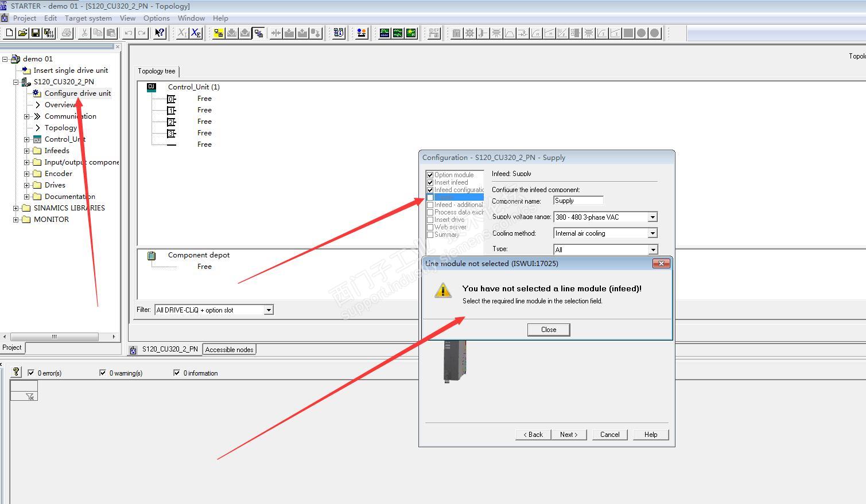Click the Open project folder icon
Viewport: 866px width, 504px height.
click(x=22, y=33)
